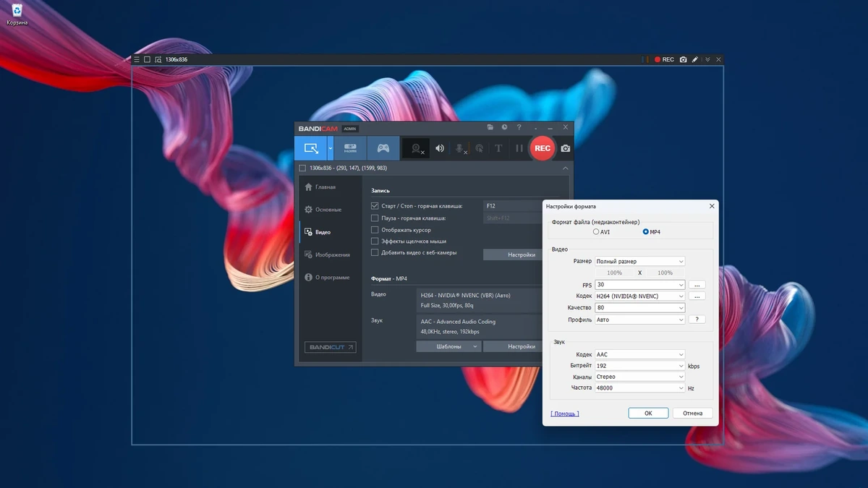Click the text overlay T icon
Image resolution: width=868 pixels, height=488 pixels.
point(498,148)
